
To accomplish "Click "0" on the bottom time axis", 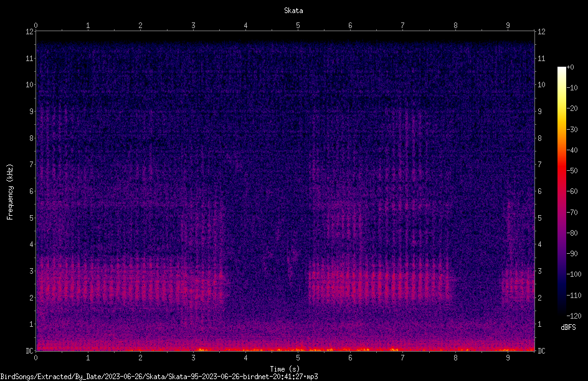I will coord(36,358).
